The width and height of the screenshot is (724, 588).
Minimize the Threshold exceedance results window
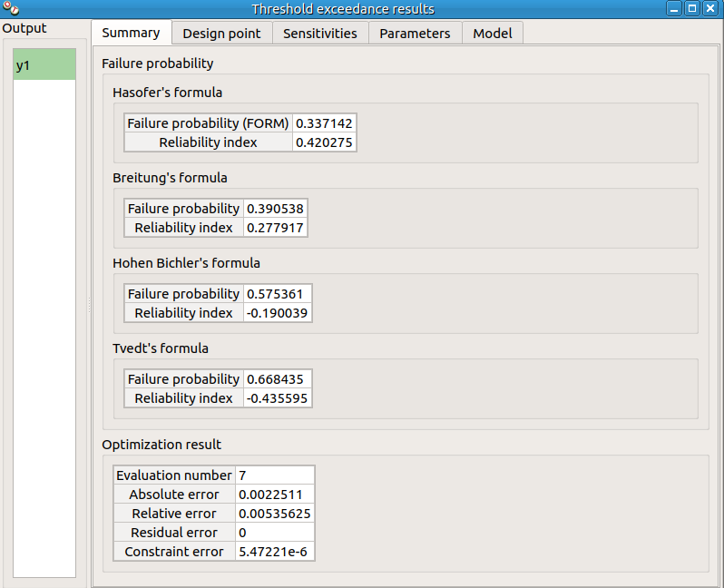point(674,9)
